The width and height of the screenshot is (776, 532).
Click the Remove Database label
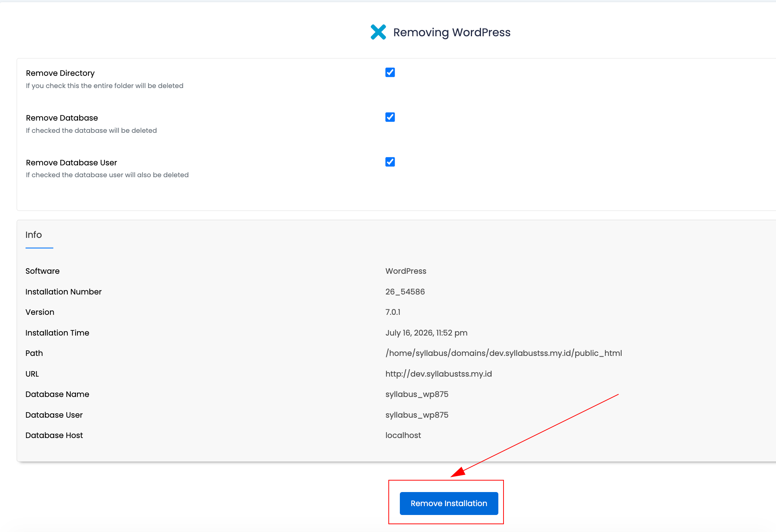[62, 118]
